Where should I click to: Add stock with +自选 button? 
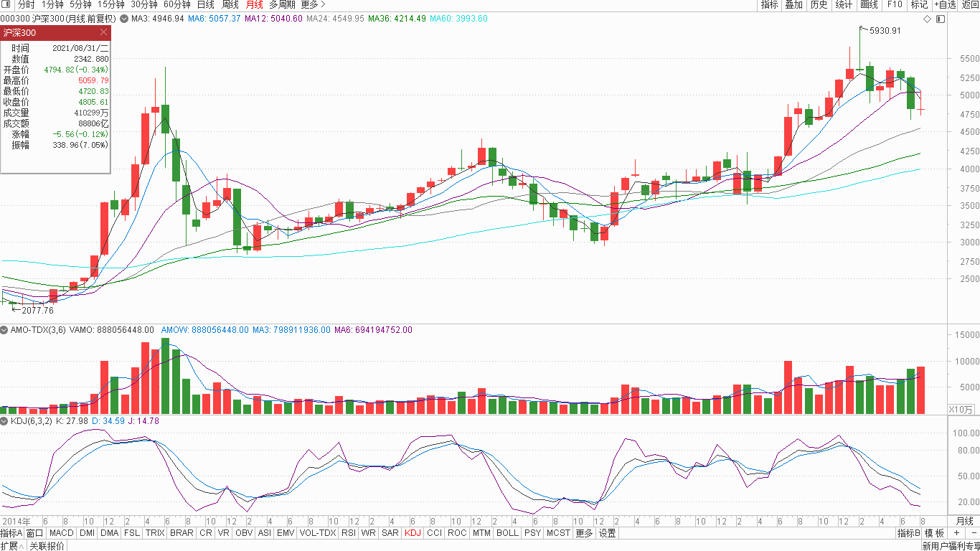(946, 4)
